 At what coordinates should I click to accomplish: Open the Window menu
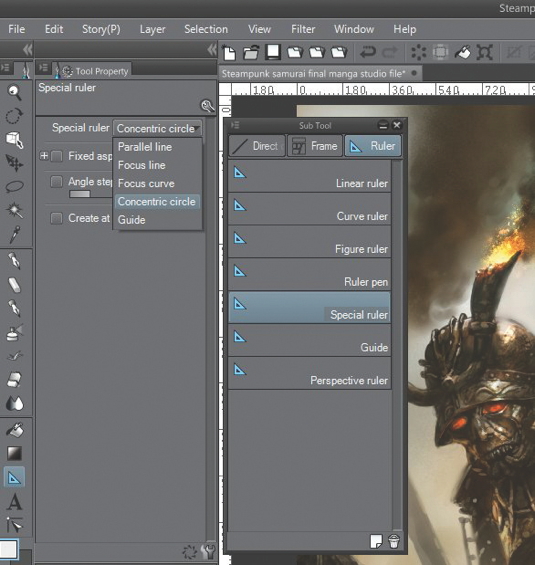click(354, 29)
